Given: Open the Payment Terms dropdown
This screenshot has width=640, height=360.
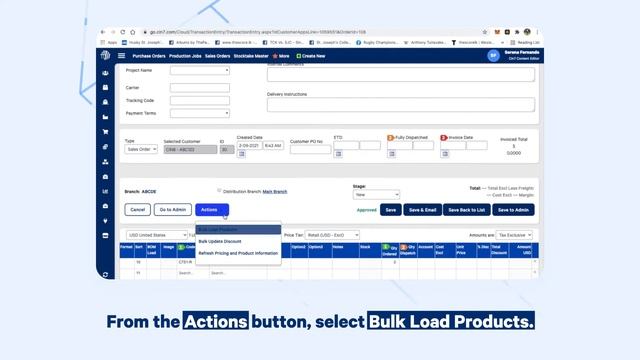Looking at the screenshot, I should tap(200, 113).
